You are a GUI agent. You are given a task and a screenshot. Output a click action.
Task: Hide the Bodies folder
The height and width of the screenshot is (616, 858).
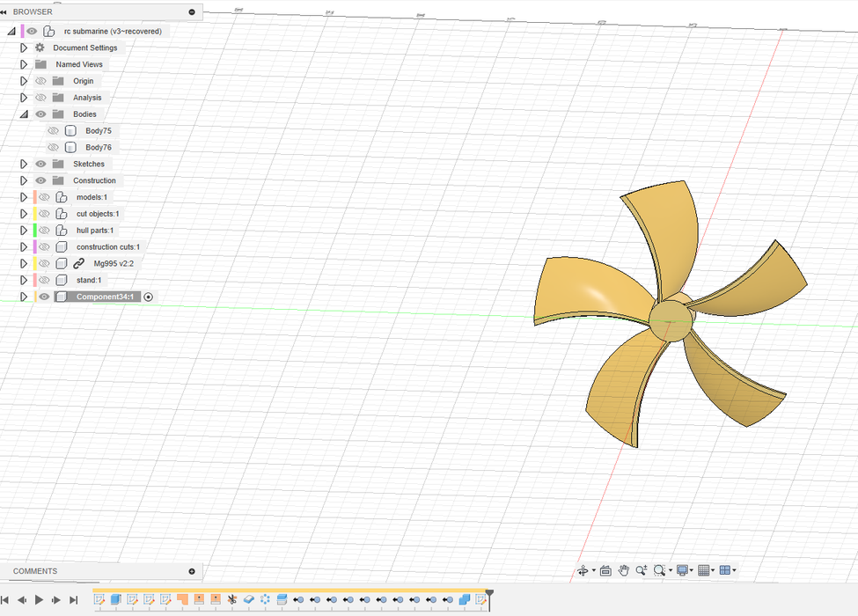pos(40,114)
